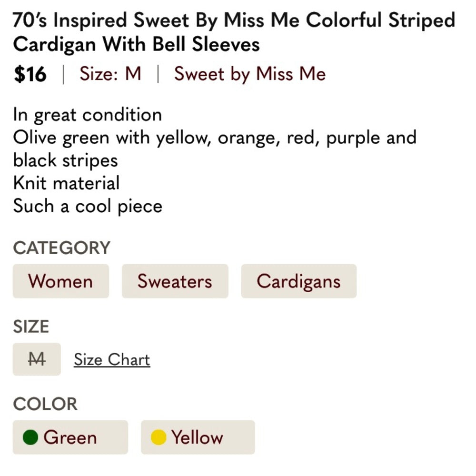The width and height of the screenshot is (476, 476).
Task: Click the CATEGORY section heading
Action: [x=61, y=248]
